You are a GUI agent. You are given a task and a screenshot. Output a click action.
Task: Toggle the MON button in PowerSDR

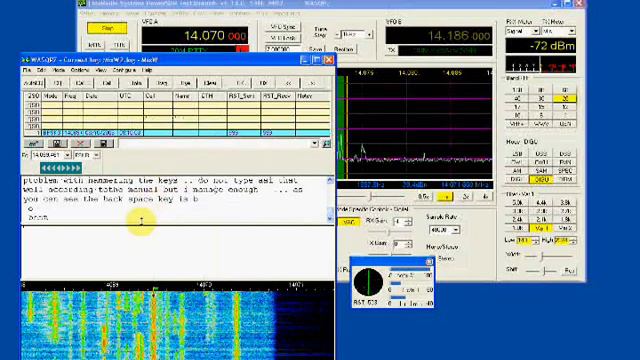94,45
